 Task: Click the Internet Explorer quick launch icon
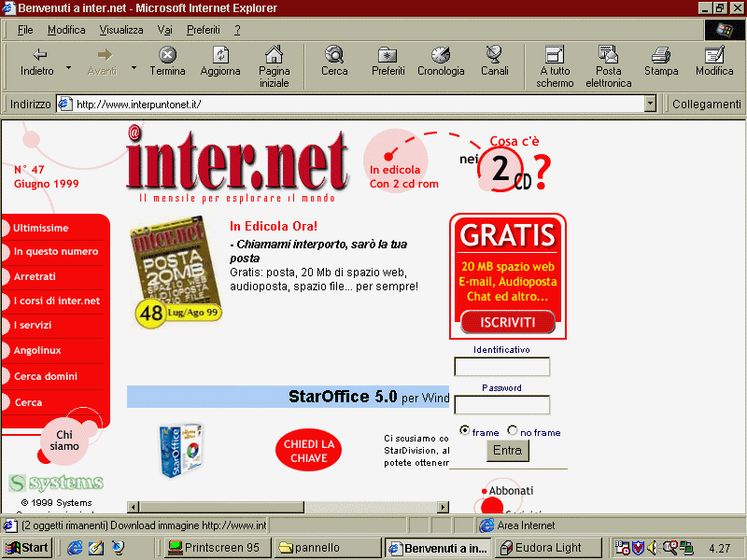click(75, 548)
